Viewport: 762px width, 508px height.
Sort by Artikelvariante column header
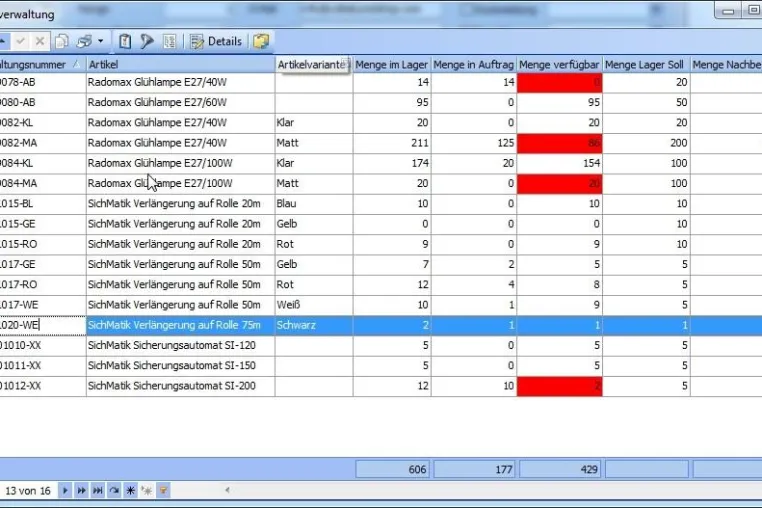pyautogui.click(x=314, y=65)
